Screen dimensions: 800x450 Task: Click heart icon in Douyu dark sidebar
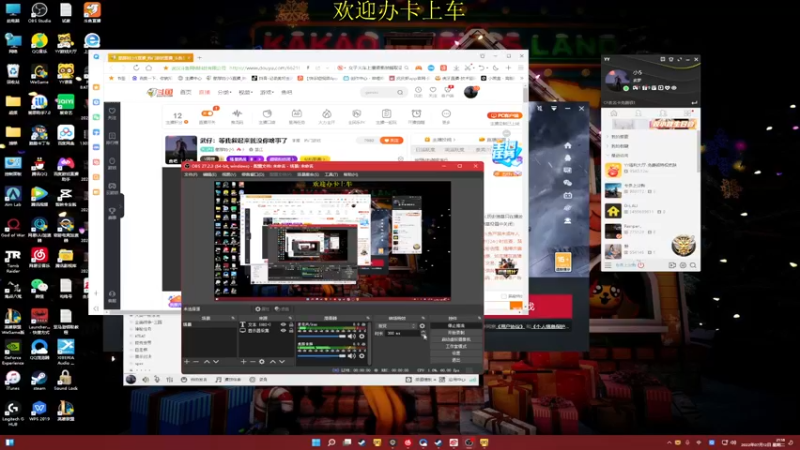click(x=112, y=111)
